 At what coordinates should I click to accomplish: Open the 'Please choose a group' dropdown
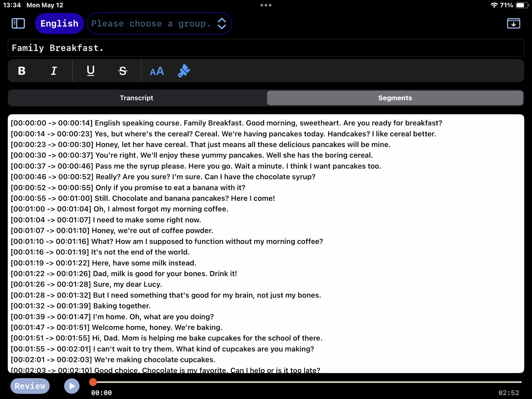[x=150, y=24]
